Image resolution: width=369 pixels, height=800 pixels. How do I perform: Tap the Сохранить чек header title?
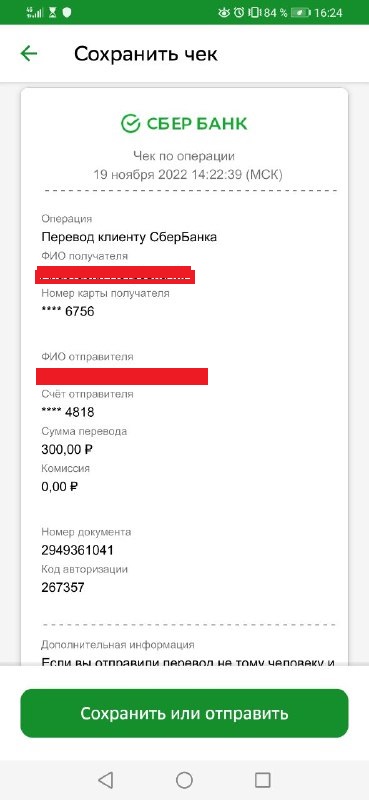click(x=146, y=54)
